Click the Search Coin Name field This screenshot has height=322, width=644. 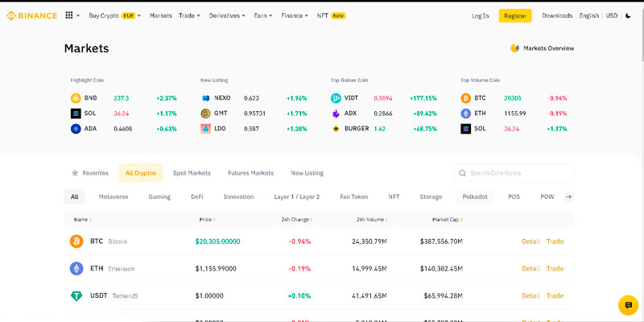514,173
